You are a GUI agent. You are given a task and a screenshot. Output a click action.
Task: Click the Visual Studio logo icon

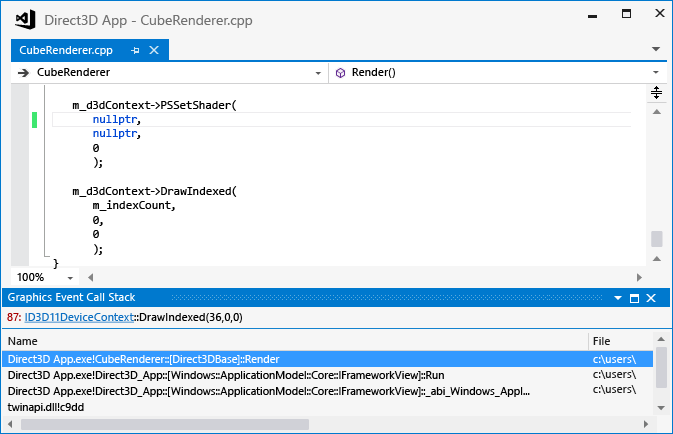[x=25, y=20]
